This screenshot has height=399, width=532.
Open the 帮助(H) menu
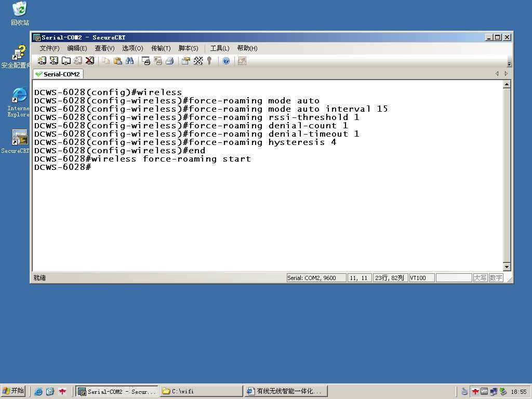[x=247, y=48]
